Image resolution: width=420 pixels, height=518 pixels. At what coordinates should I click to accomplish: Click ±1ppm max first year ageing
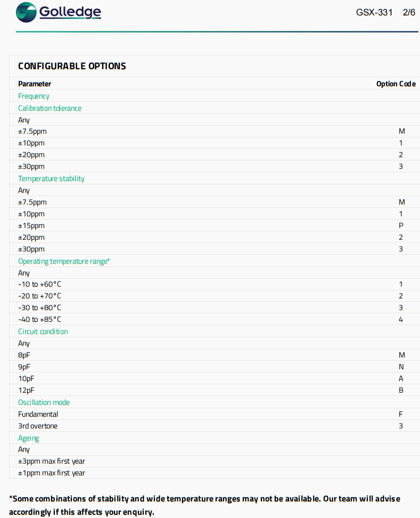52,473
